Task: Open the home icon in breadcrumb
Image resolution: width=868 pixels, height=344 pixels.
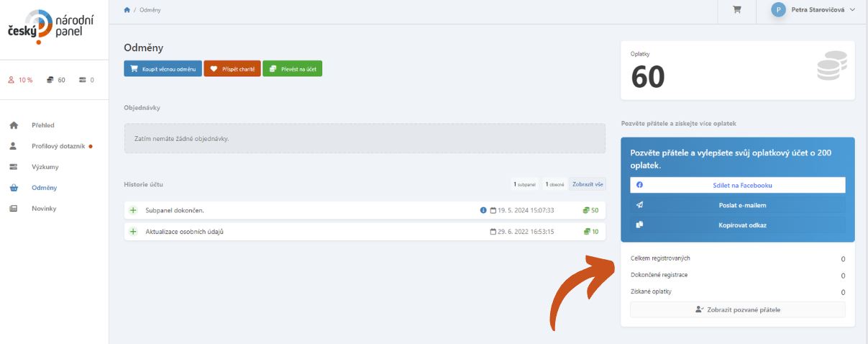Action: click(127, 10)
